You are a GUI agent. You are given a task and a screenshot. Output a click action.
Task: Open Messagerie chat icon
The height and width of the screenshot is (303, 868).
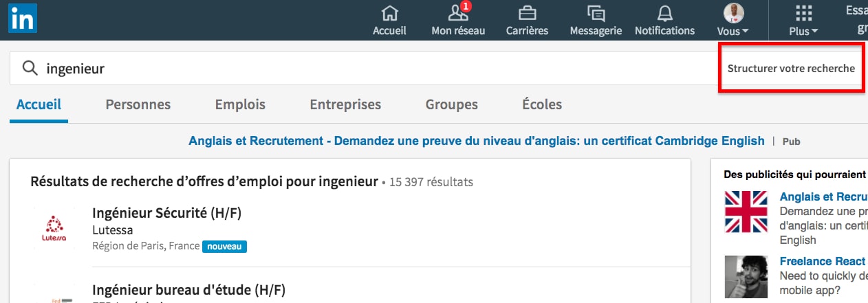pyautogui.click(x=596, y=13)
